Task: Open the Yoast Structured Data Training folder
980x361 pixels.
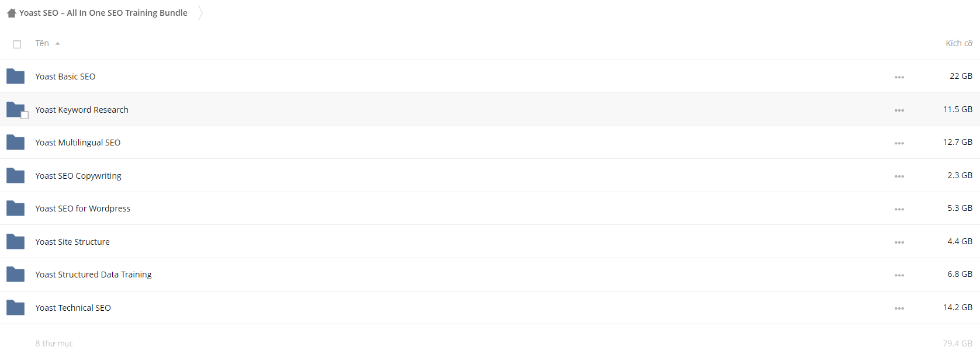Action: click(x=94, y=275)
